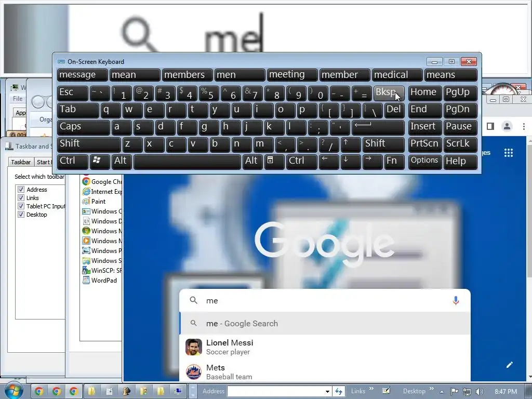Click Go button beside Address toolbar
532x399 pixels.
338,391
